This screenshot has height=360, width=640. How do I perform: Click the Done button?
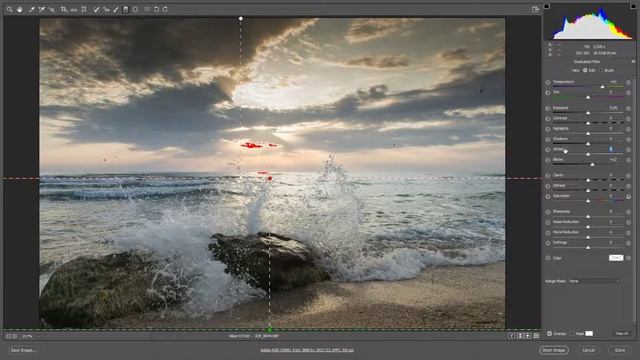coord(620,350)
